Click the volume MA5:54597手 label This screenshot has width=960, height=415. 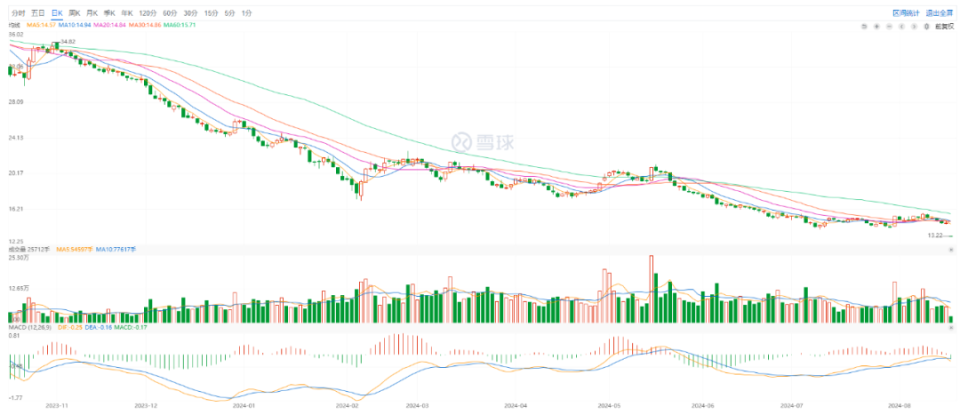pyautogui.click(x=74, y=249)
